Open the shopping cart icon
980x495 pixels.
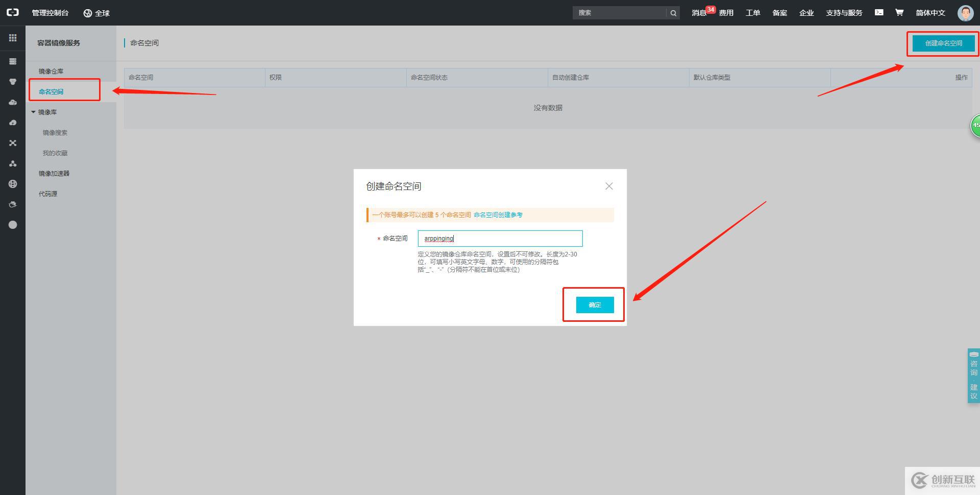[x=899, y=12]
